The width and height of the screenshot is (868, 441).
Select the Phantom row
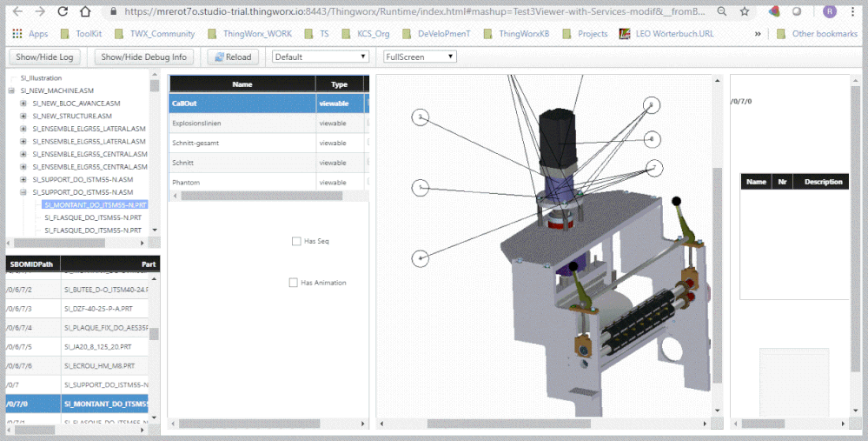click(x=269, y=183)
